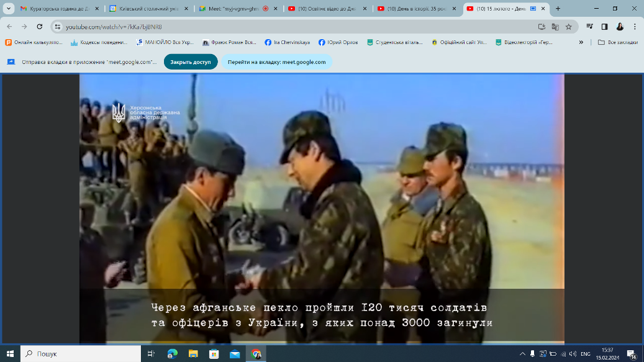Screen dimensions: 644x362
Task: Close the Google Meet tab
Action: (x=276, y=8)
